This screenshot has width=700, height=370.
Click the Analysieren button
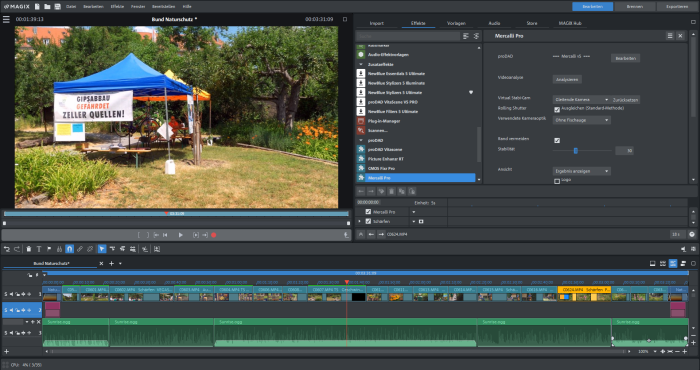click(x=567, y=79)
